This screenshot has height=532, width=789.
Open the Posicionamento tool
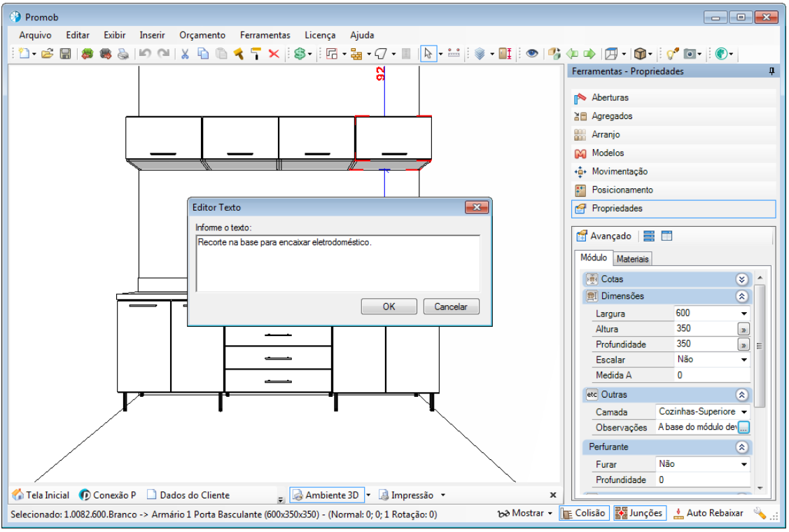[673, 190]
